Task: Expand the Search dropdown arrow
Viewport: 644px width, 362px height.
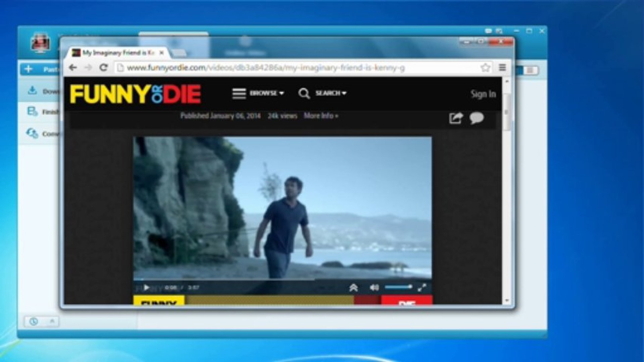Action: (345, 94)
